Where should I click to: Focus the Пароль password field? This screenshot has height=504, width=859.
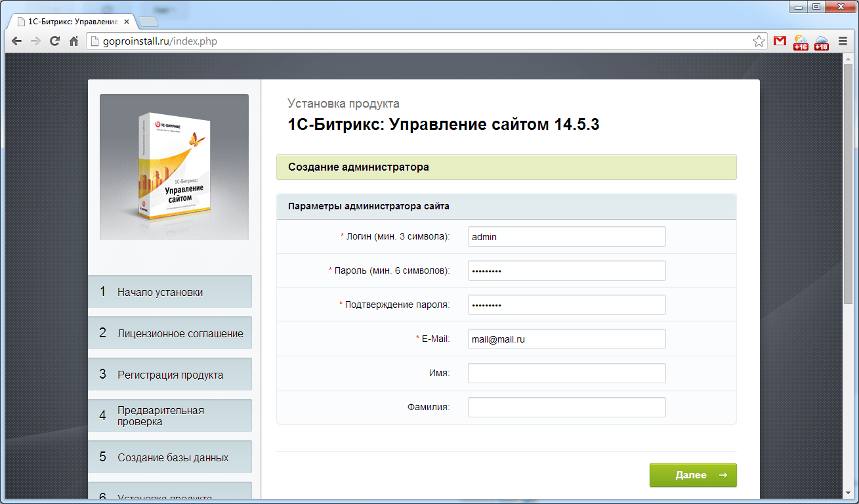tap(567, 271)
